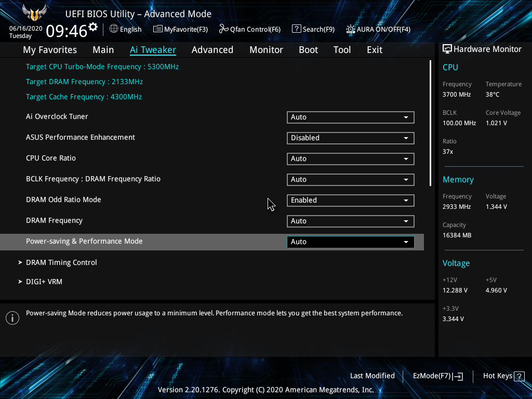
Task: Toggle AURA lighting on or off
Action: [x=378, y=29]
